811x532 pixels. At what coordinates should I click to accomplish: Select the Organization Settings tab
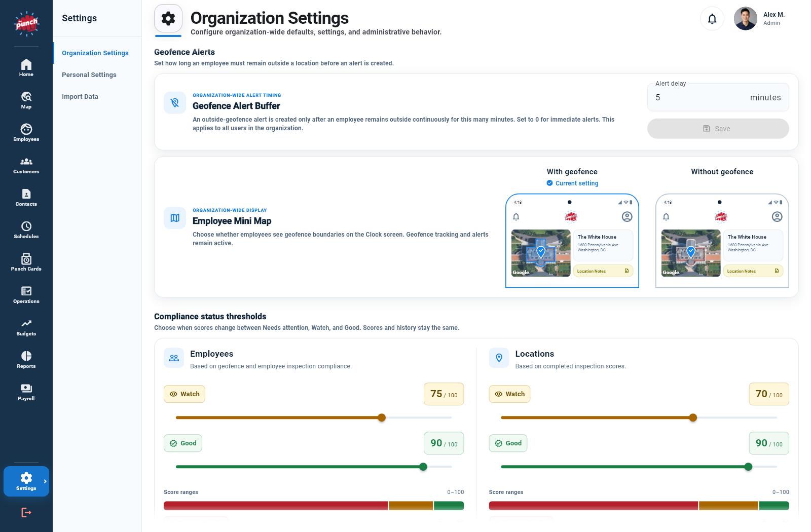pyautogui.click(x=95, y=53)
